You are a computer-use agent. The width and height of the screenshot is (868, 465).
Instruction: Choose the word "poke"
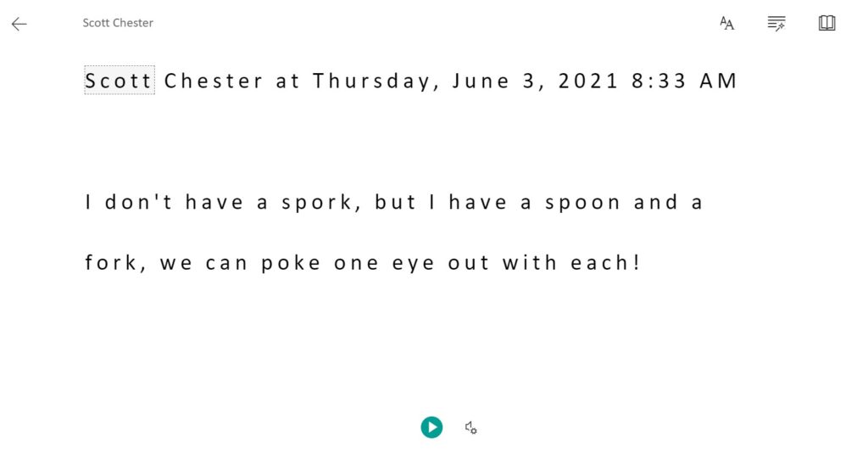[291, 263]
